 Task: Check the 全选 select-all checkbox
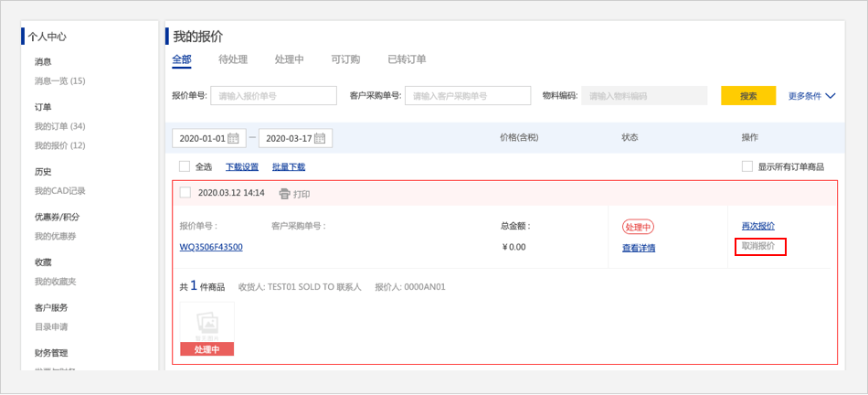(x=185, y=166)
